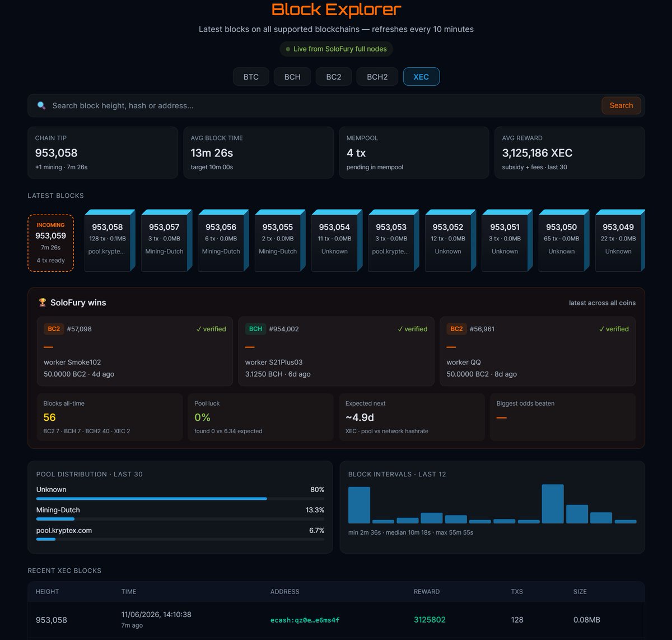Click the TIME column header
This screenshot has height=640, width=672.
coord(129,592)
